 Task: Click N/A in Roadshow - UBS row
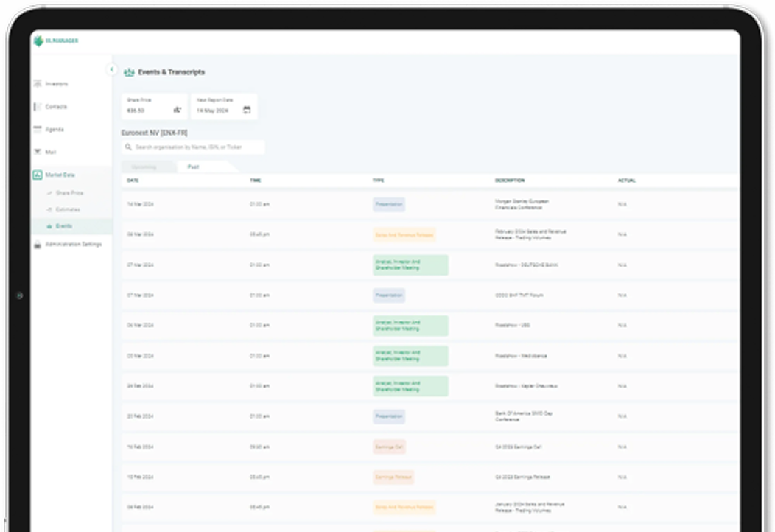(623, 326)
